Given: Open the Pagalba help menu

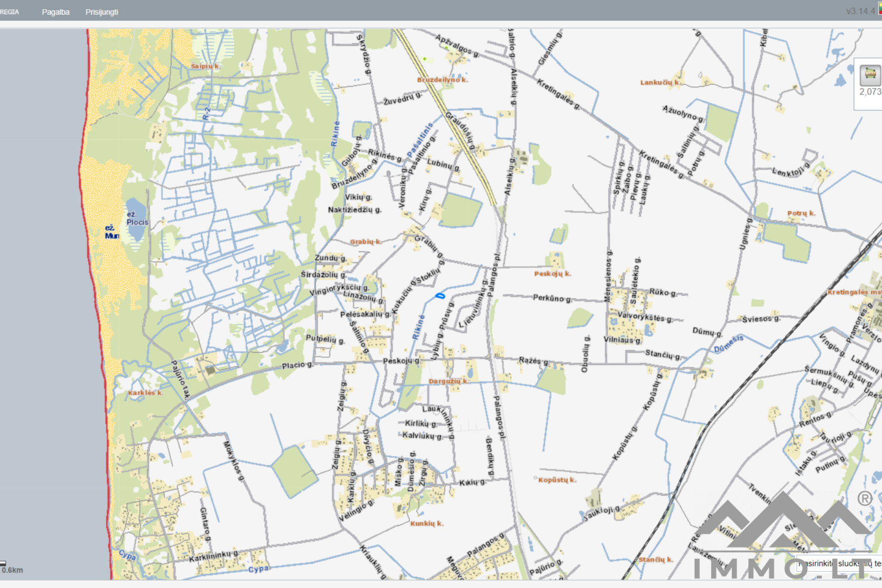Looking at the screenshot, I should pos(56,12).
